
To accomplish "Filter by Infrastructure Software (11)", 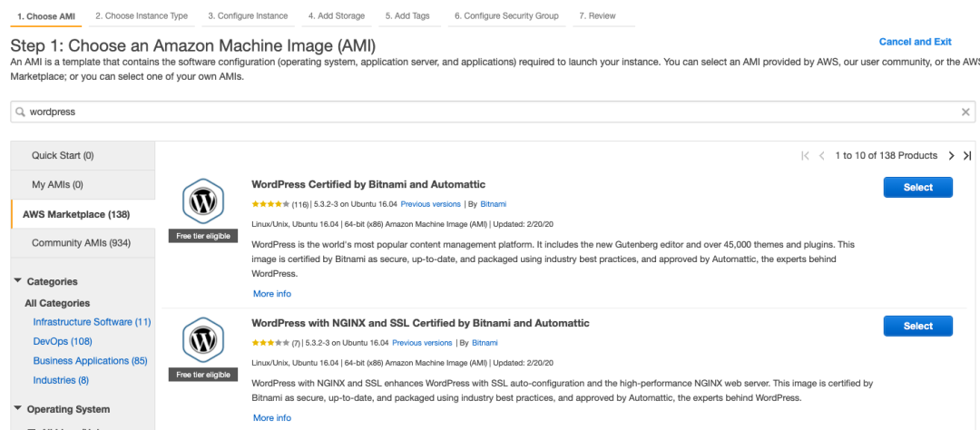I will click(92, 323).
